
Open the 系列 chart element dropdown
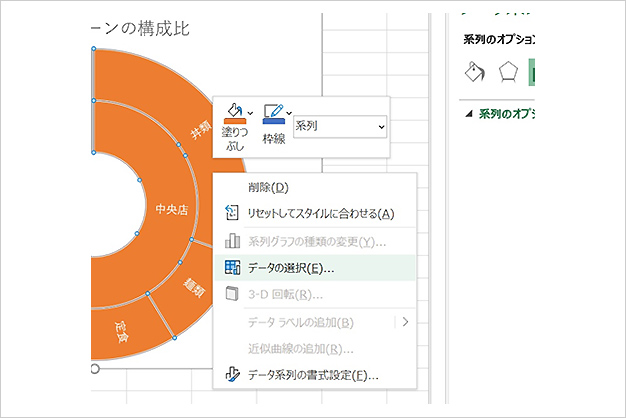click(340, 127)
